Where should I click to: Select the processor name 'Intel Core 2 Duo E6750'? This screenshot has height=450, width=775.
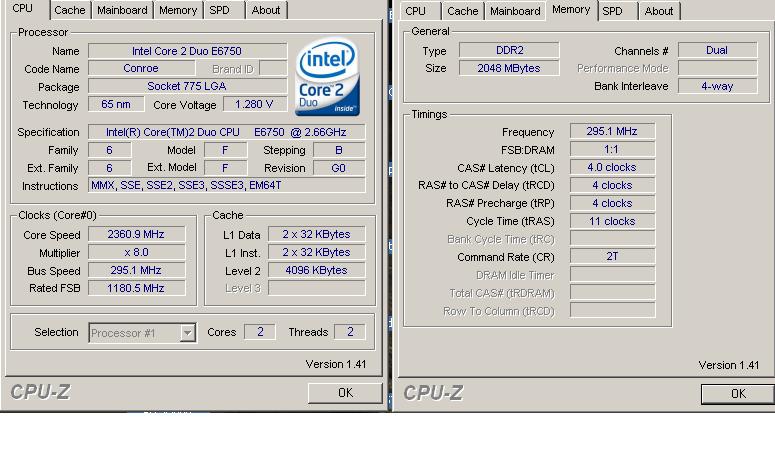click(x=187, y=51)
